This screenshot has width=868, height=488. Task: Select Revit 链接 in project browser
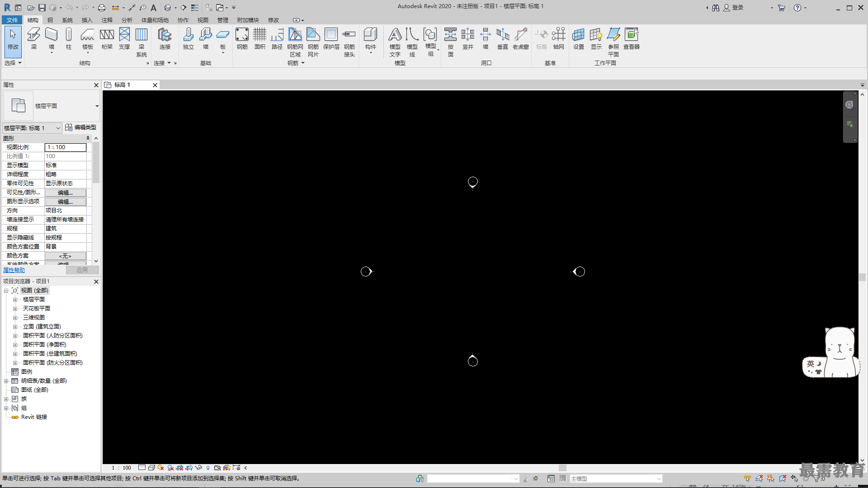coord(34,417)
